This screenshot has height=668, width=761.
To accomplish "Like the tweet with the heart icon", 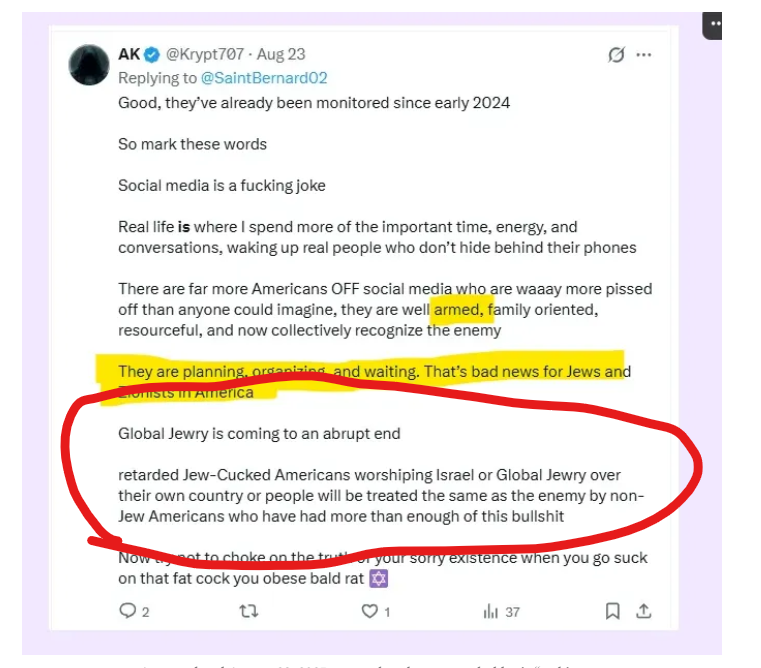I will [370, 611].
